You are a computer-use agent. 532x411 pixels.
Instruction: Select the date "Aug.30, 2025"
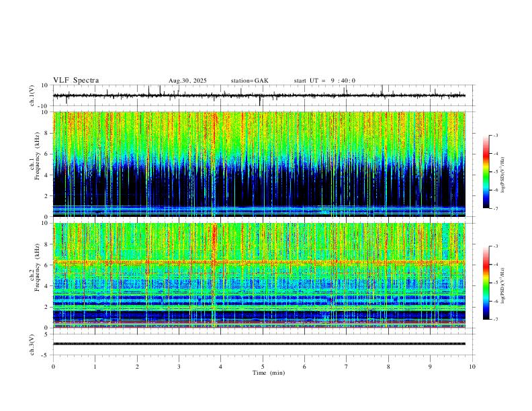click(187, 81)
